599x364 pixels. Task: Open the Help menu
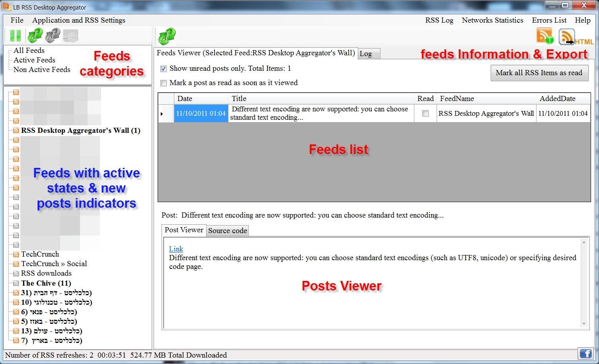click(x=583, y=20)
